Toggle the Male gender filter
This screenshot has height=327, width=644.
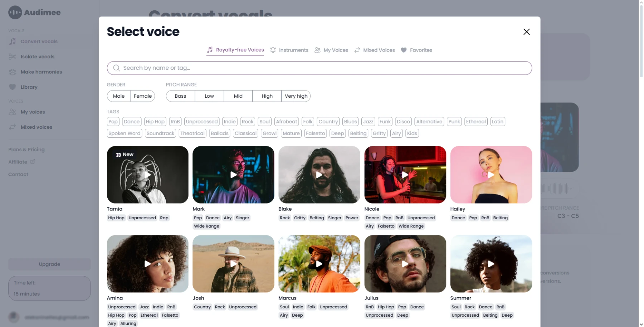click(119, 96)
